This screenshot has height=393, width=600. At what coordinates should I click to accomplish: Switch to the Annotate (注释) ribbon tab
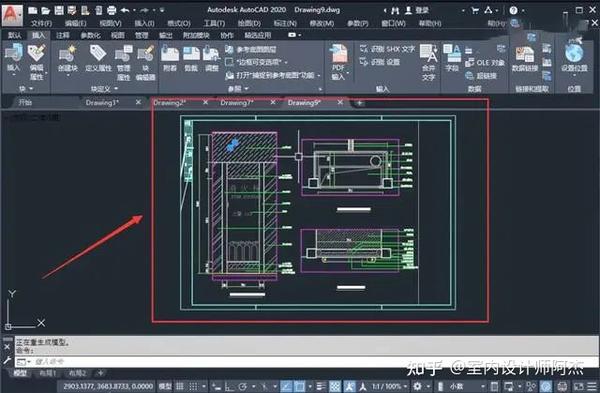tap(63, 36)
